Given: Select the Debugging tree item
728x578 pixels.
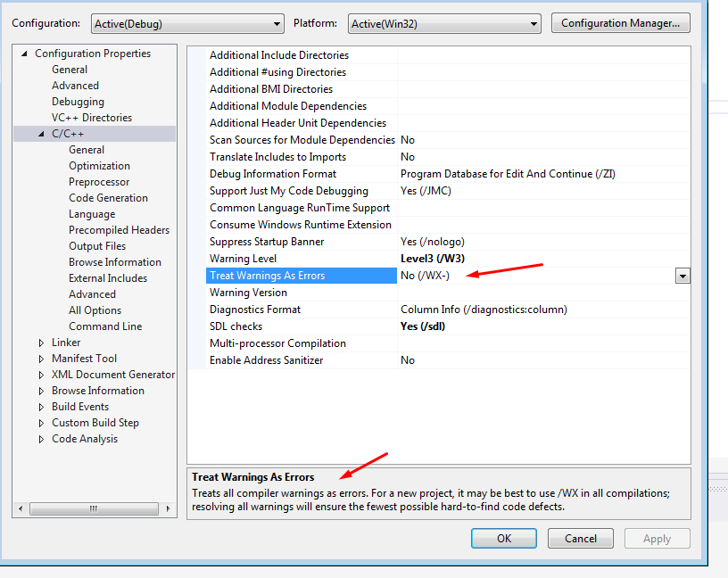Looking at the screenshot, I should click(x=78, y=102).
